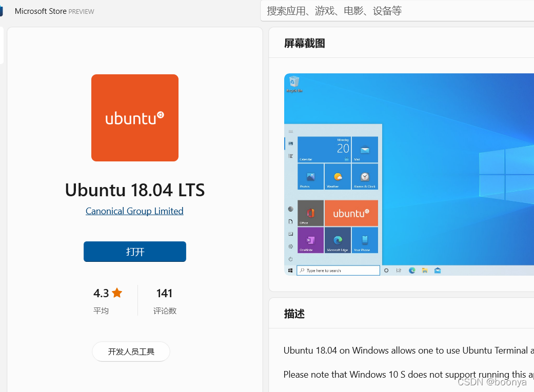Viewport: 534px width, 392px height.
Task: Click the 平均 label under the rating
Action: tap(101, 311)
